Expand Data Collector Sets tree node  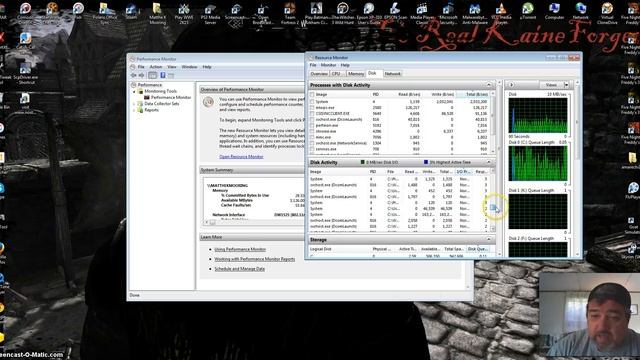click(134, 104)
